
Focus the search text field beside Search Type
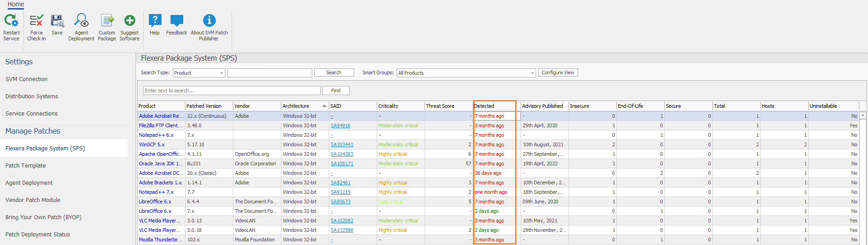point(270,73)
